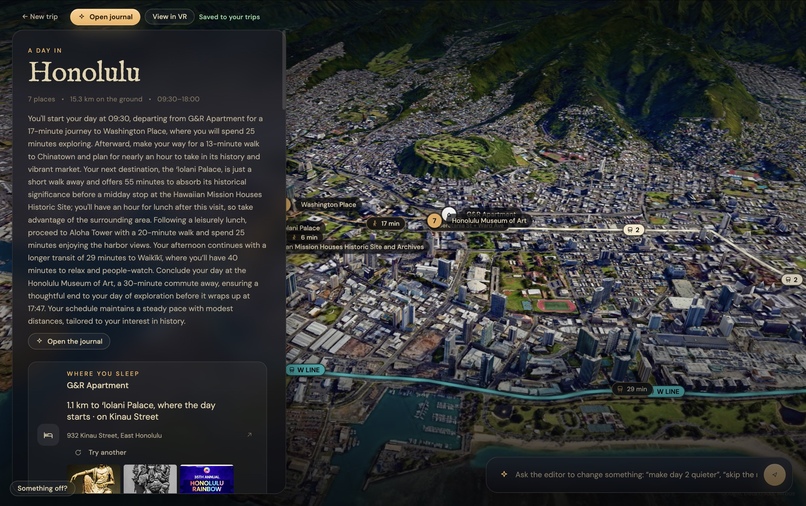
Task: Click sparkle icon in the editor prompt bar
Action: [504, 474]
